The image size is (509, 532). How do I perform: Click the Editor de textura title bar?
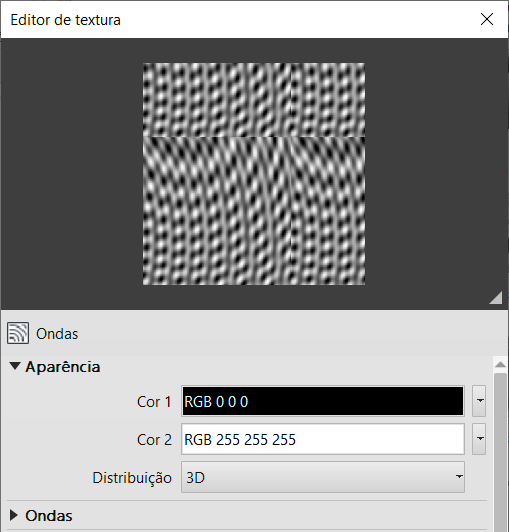point(238,19)
